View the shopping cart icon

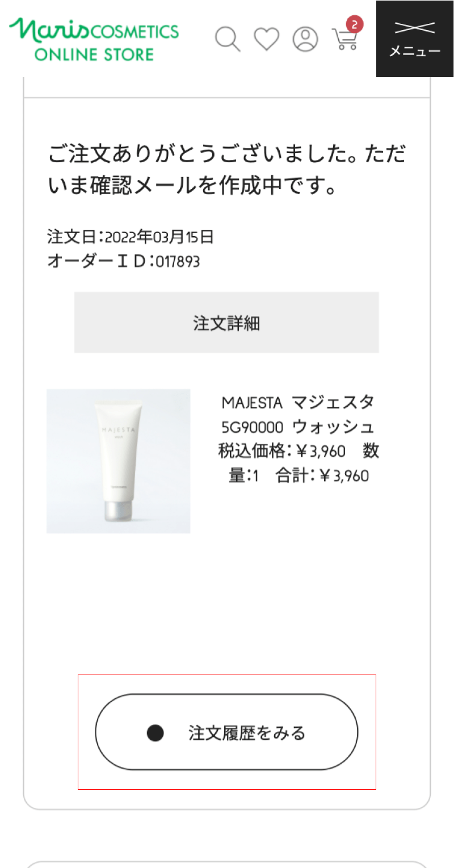tap(344, 39)
